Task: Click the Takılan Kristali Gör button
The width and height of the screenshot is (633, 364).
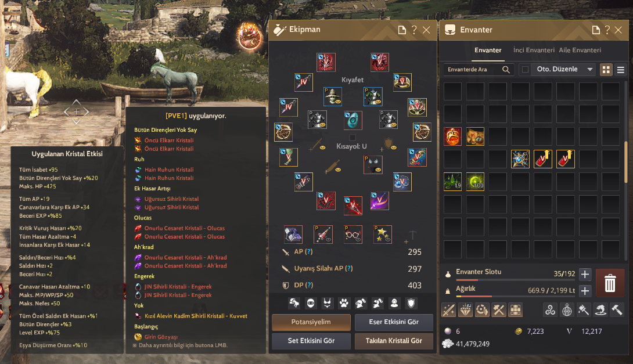Action: click(x=394, y=341)
